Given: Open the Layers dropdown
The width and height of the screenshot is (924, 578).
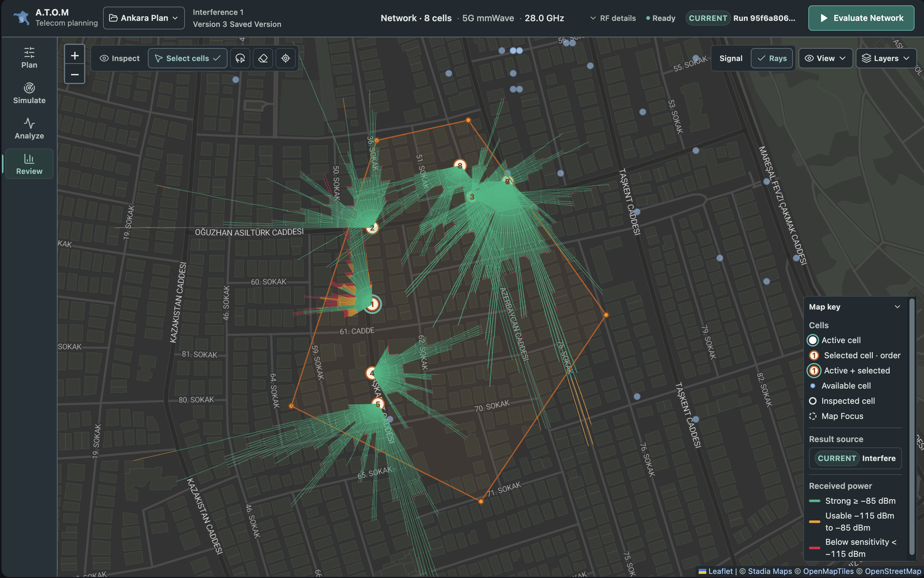Looking at the screenshot, I should (886, 58).
